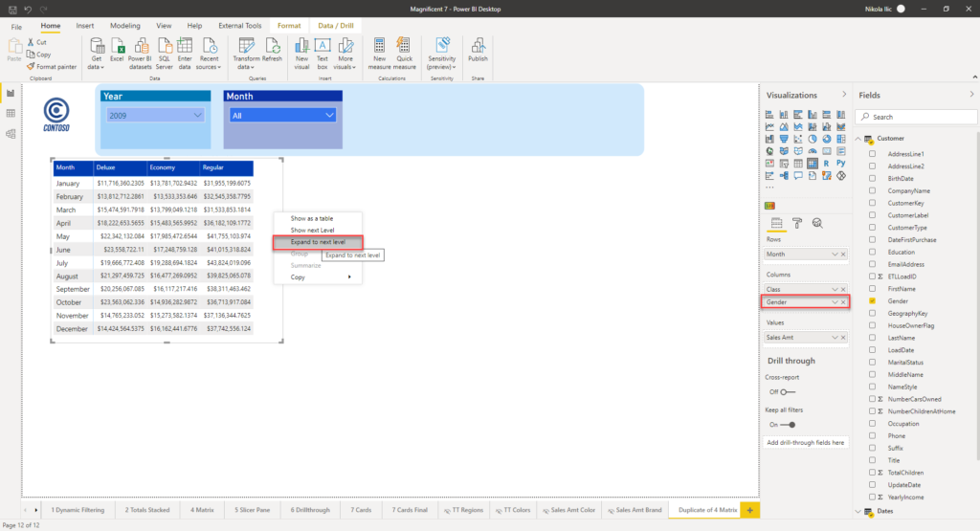Check the MaritalStatus field
This screenshot has height=531, width=980.
[x=873, y=362]
